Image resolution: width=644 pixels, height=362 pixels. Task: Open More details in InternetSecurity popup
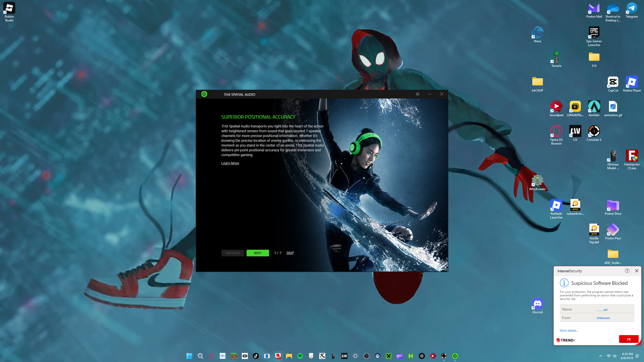(569, 331)
